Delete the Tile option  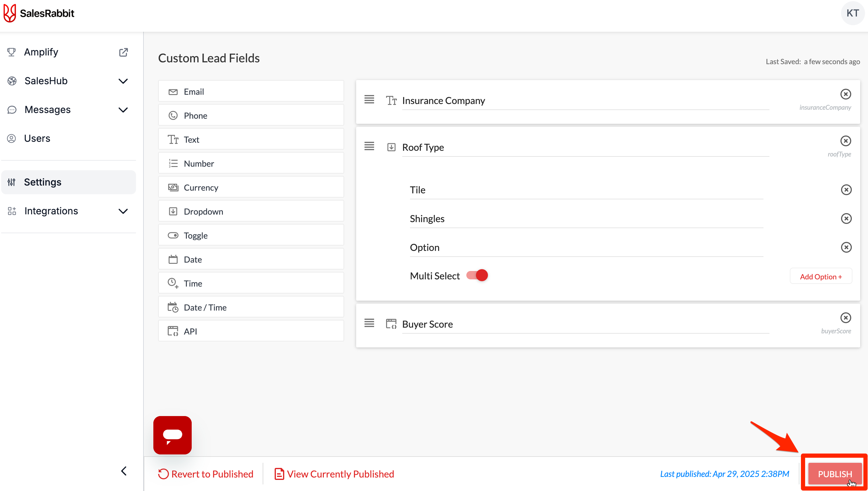click(846, 190)
